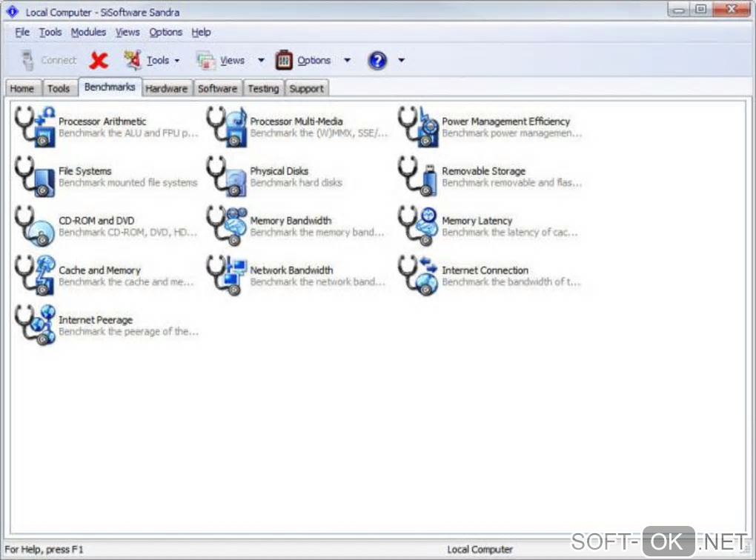Viewport: 756px width, 560px height.
Task: Close the Sandra window
Action: pos(732,10)
